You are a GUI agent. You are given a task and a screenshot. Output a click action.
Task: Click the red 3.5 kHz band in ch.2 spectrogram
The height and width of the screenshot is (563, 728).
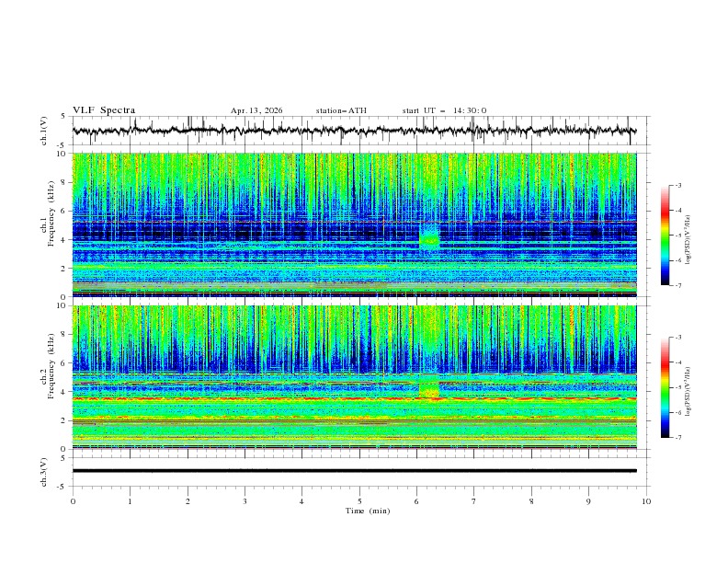[x=354, y=398]
